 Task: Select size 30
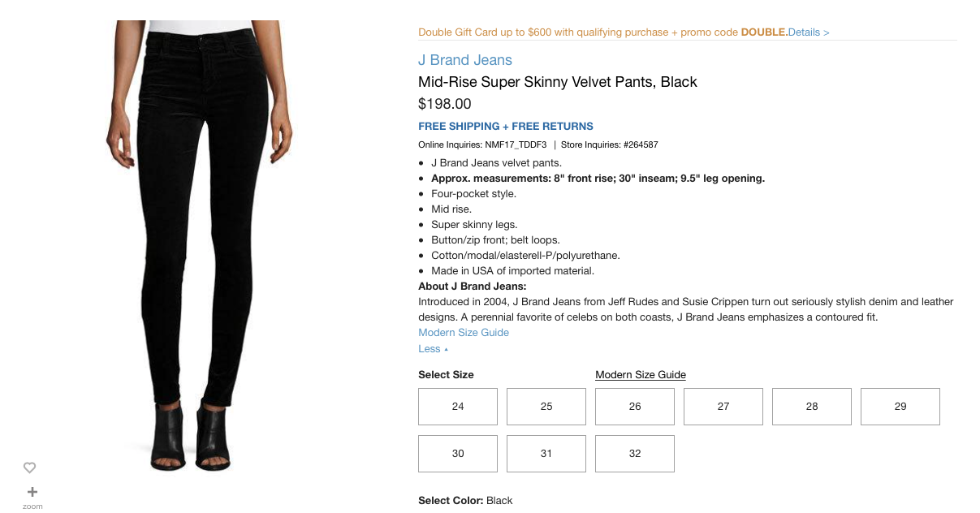[x=457, y=453]
